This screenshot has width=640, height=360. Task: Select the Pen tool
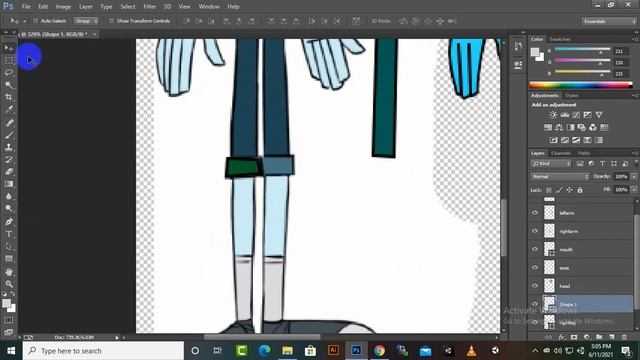pos(9,222)
